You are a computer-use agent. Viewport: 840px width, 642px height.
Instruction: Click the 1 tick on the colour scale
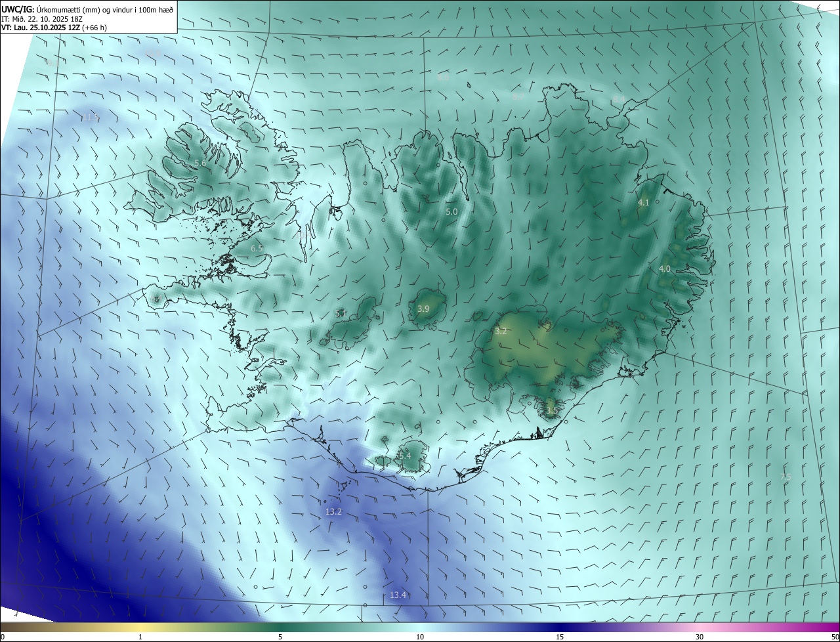tap(140, 637)
